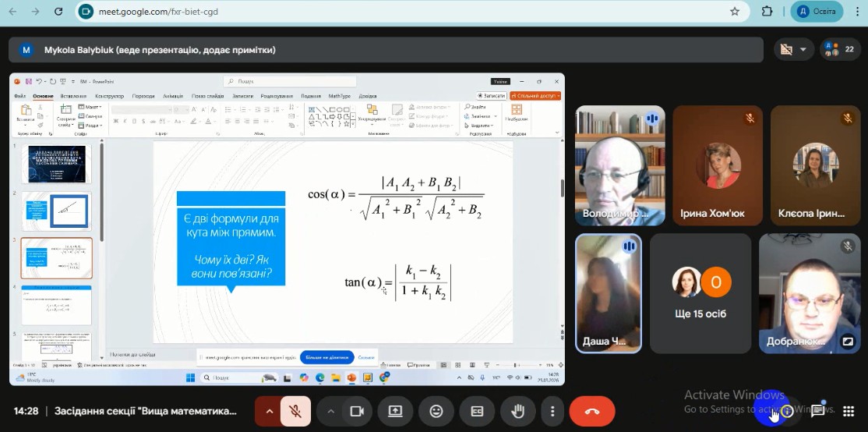This screenshot has width=868, height=432.
Task: Open the activities grid icon
Action: 849,411
